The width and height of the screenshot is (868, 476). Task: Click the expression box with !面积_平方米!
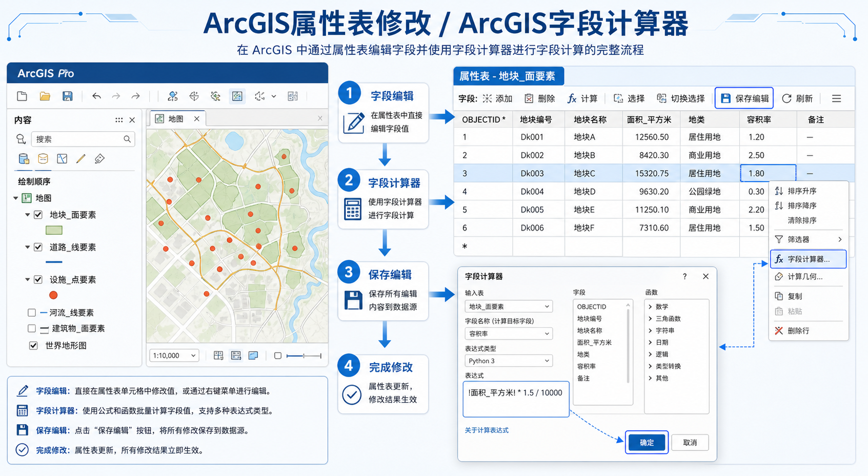(x=516, y=399)
